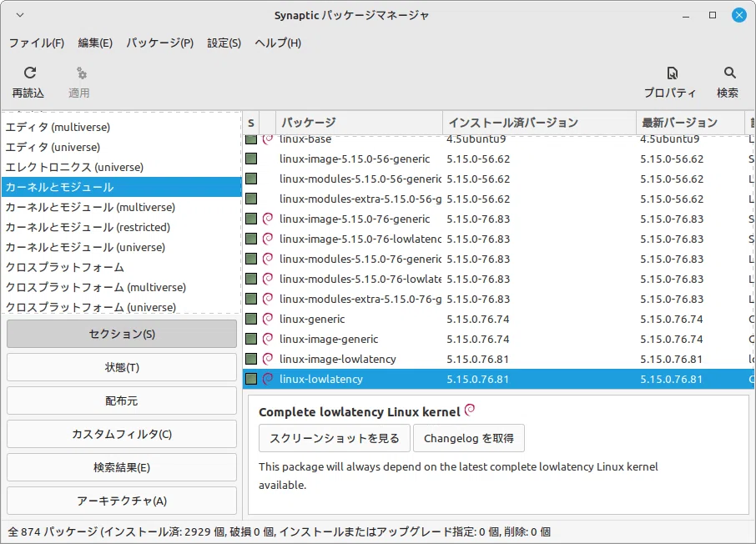Image resolution: width=756 pixels, height=544 pixels.
Task: Select クロスプラットフォーム (universe) section
Action: [x=121, y=307]
